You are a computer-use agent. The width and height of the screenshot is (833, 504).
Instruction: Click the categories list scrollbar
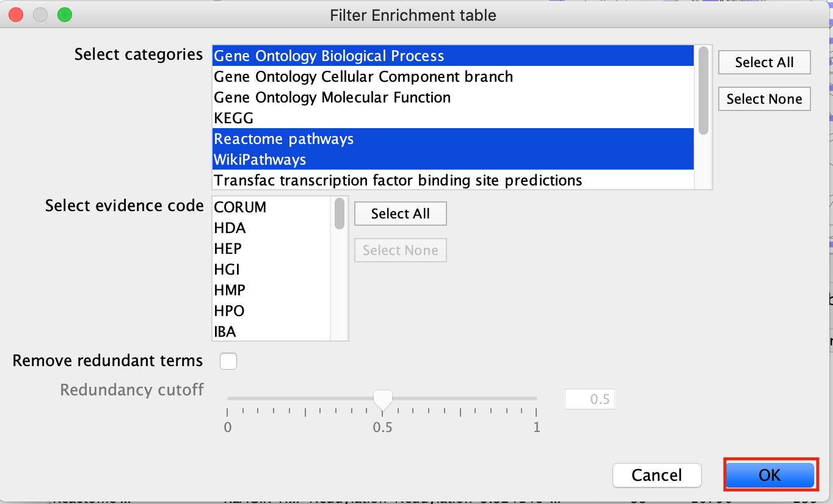(704, 90)
